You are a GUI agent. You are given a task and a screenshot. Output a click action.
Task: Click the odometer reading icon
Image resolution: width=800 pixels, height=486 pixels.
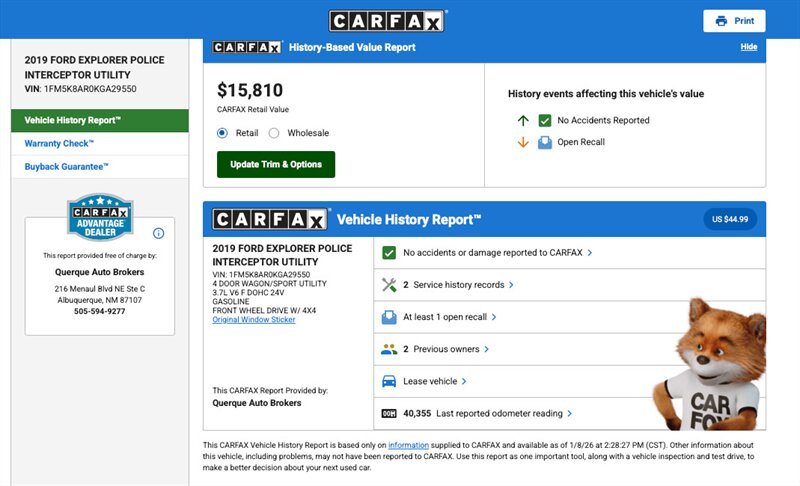tap(389, 413)
